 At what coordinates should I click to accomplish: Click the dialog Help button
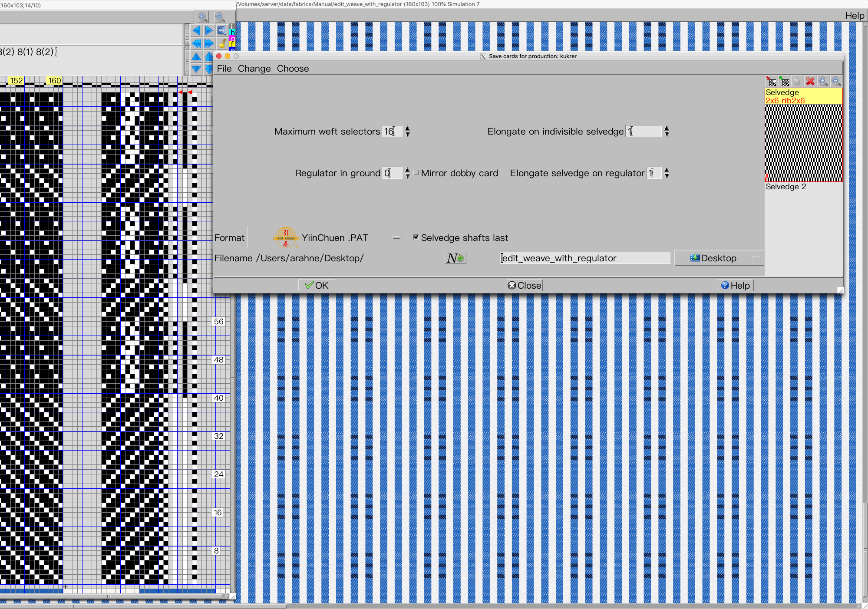point(735,285)
